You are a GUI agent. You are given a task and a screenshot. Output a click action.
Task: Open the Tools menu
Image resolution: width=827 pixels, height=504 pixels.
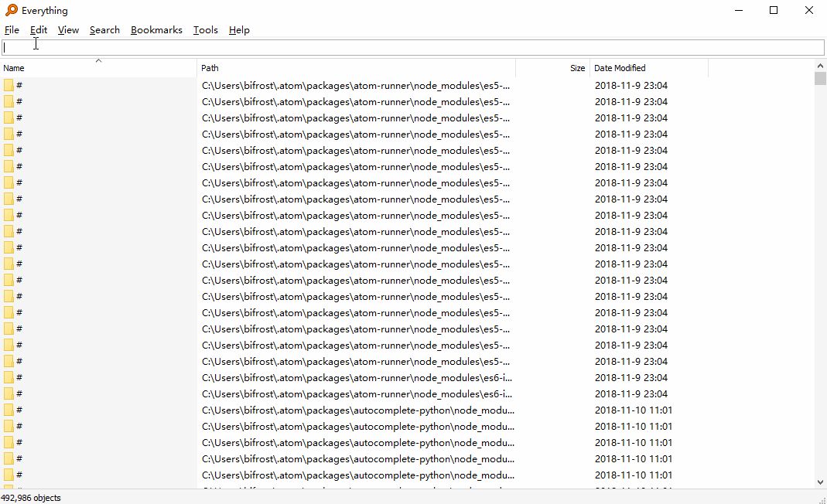(205, 30)
